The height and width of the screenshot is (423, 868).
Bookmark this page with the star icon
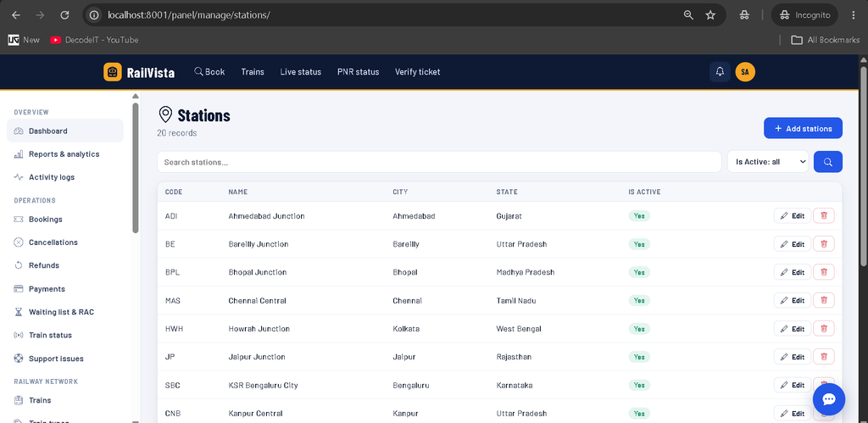[710, 15]
